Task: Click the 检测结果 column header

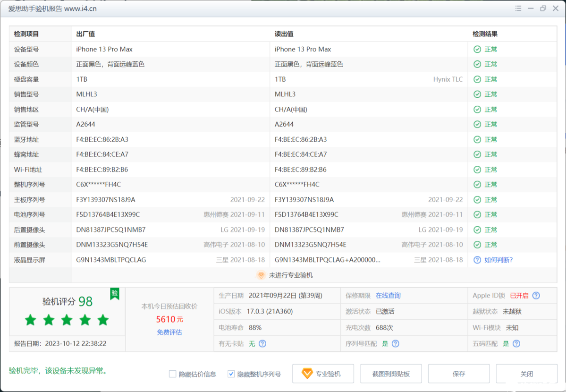Action: 485,34
